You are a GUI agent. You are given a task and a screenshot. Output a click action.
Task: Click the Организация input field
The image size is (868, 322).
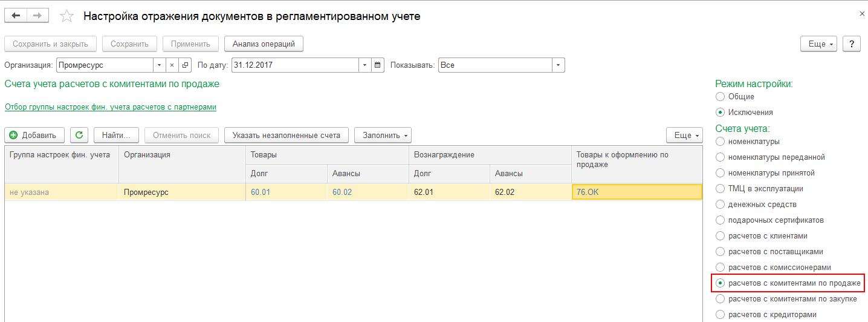pos(105,65)
